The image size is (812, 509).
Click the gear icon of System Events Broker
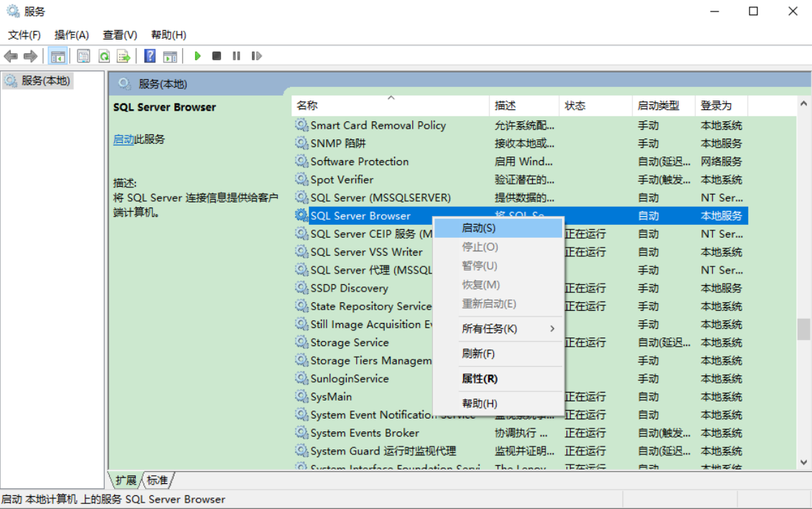pos(302,433)
